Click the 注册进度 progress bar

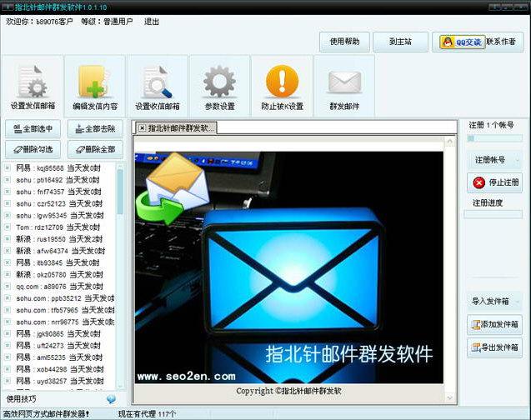pyautogui.click(x=493, y=214)
